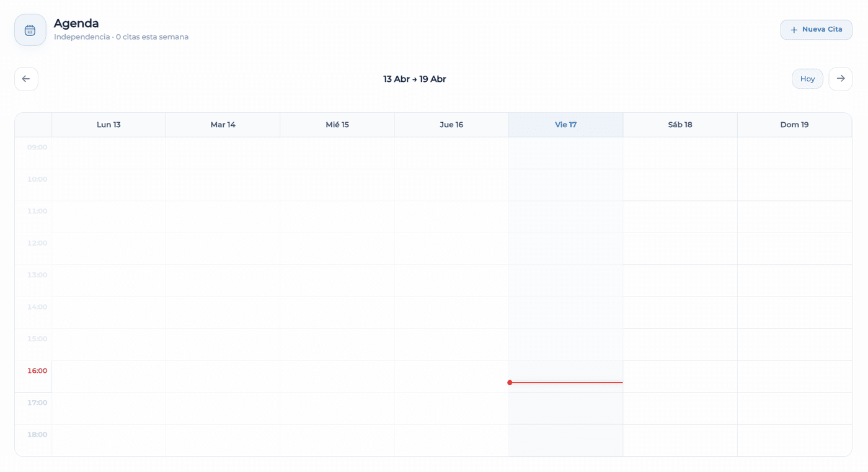This screenshot has height=472, width=868.
Task: Click the 17:00 time label
Action: (x=37, y=403)
